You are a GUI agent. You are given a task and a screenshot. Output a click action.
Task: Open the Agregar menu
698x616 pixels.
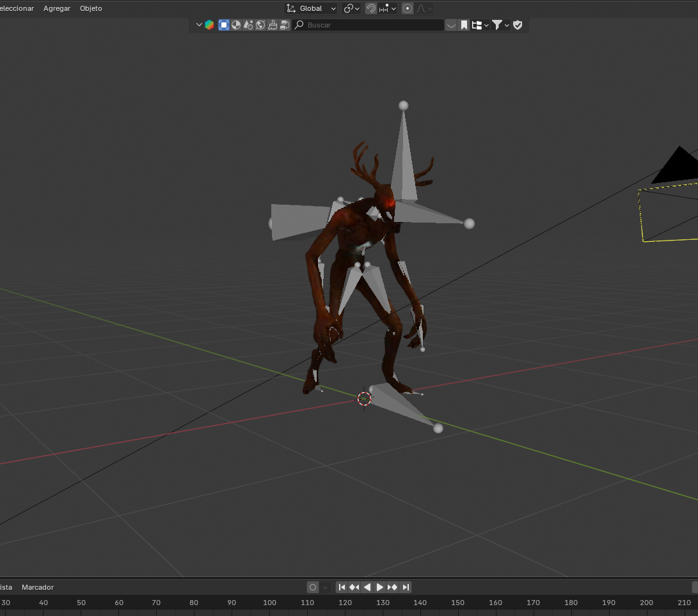coord(56,8)
